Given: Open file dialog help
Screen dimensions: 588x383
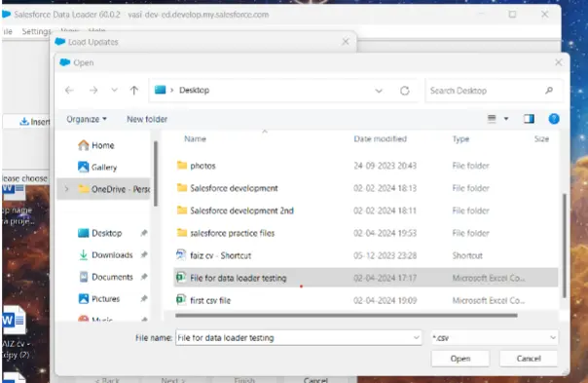Looking at the screenshot, I should [x=554, y=119].
